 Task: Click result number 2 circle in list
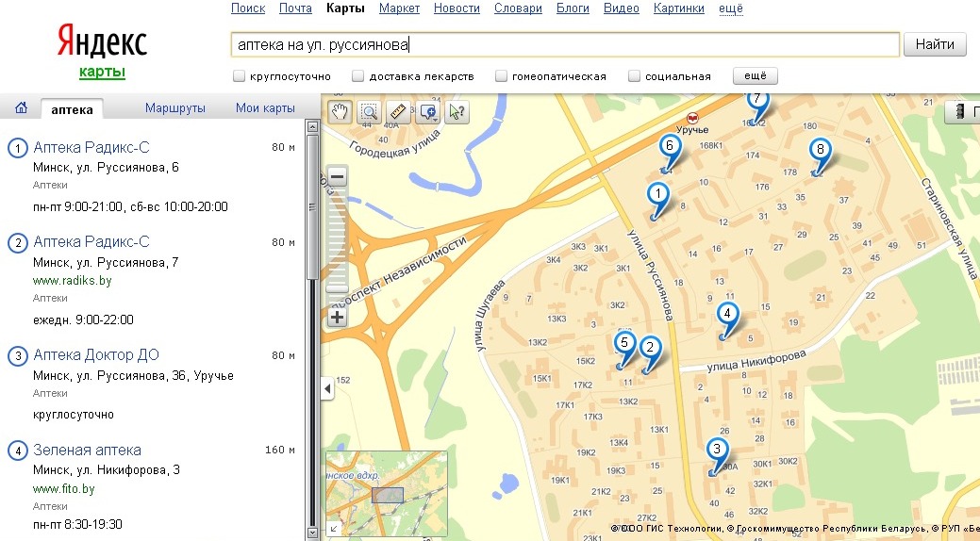pyautogui.click(x=18, y=242)
